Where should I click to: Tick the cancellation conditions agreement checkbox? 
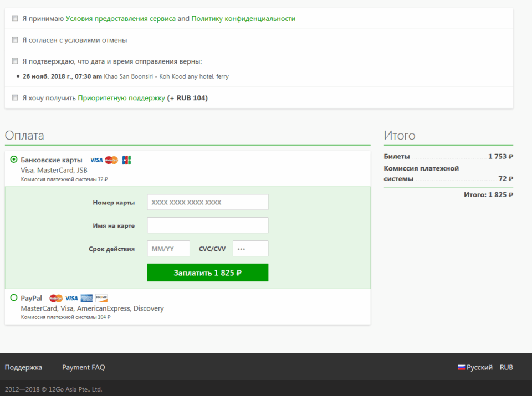point(15,40)
